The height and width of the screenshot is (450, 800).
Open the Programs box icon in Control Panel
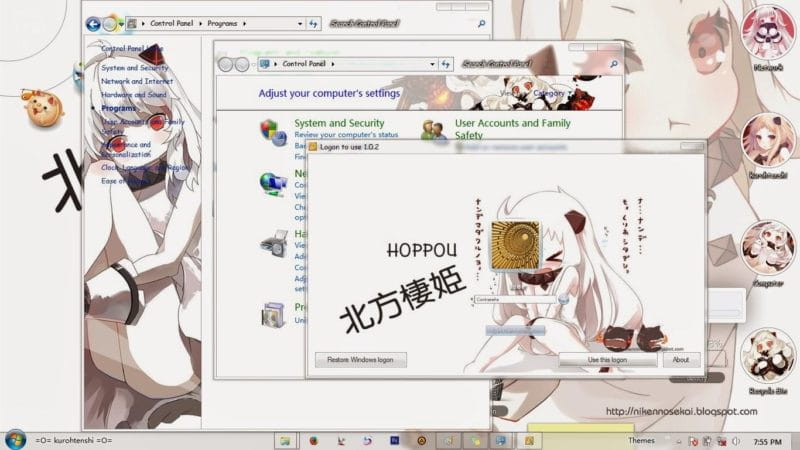tap(273, 314)
